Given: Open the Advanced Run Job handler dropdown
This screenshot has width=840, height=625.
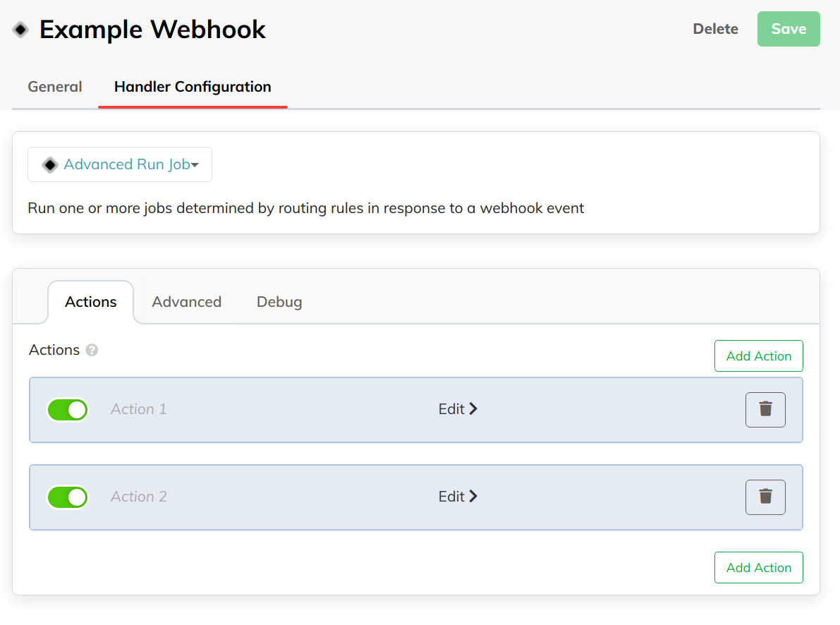Looking at the screenshot, I should tap(120, 164).
